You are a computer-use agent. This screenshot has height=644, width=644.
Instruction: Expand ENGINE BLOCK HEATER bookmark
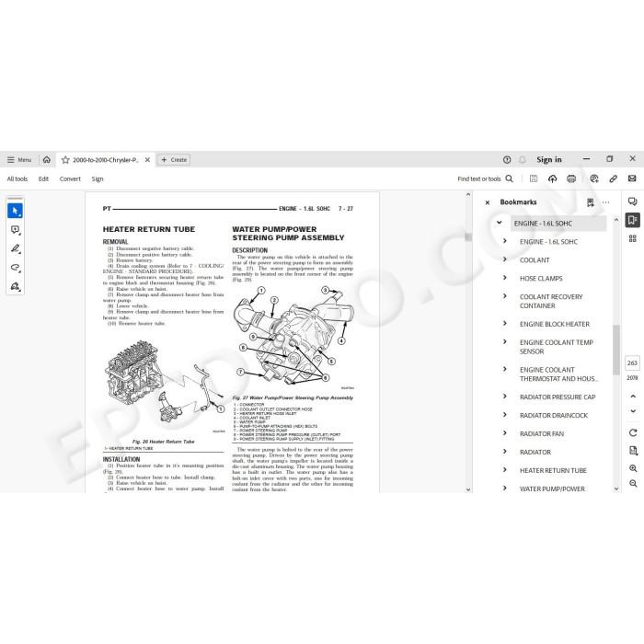(505, 323)
